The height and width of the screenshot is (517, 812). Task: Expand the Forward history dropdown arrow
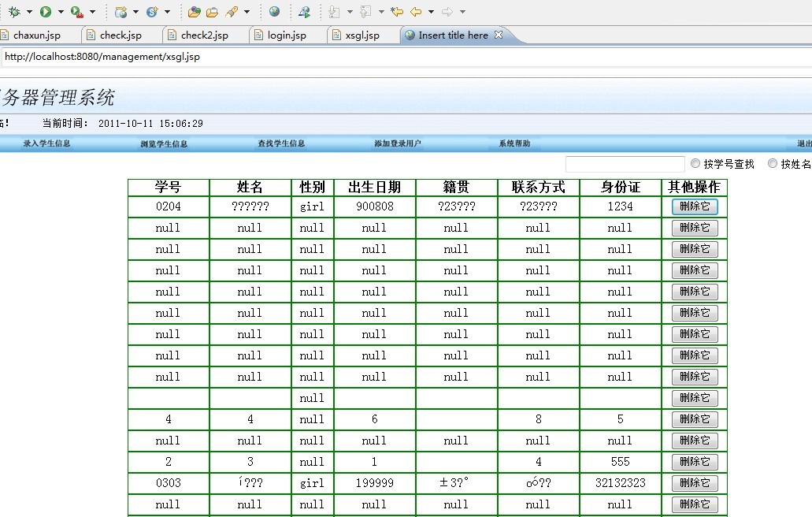click(462, 11)
